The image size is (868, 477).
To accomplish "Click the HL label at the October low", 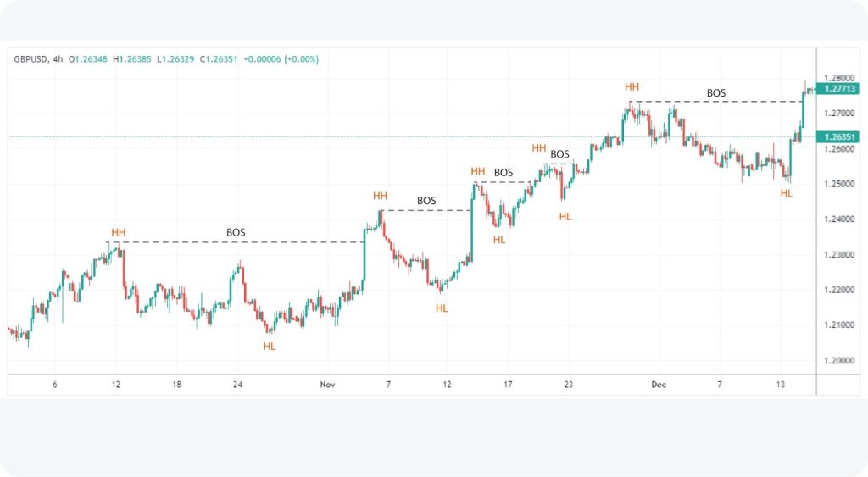I will 269,347.
